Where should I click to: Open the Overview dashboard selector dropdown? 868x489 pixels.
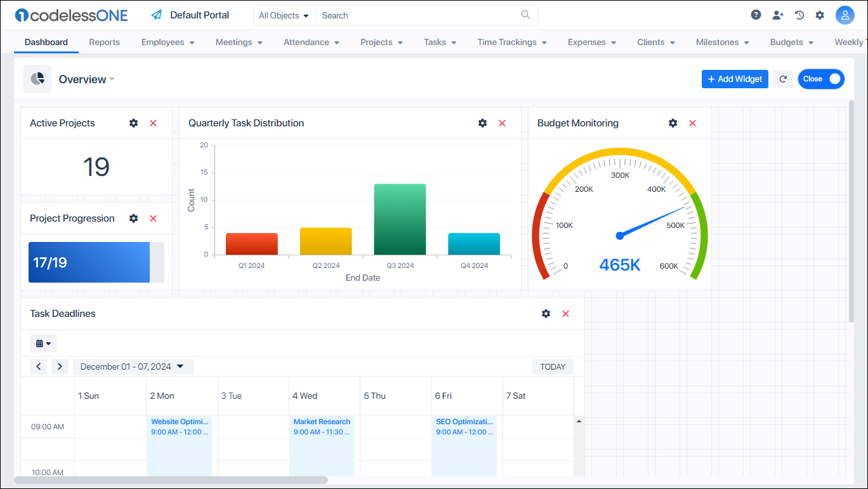click(x=86, y=79)
